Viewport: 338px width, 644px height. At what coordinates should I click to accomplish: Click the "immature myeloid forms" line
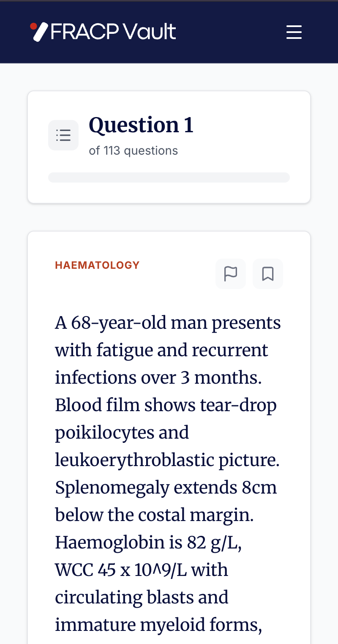pos(158,625)
